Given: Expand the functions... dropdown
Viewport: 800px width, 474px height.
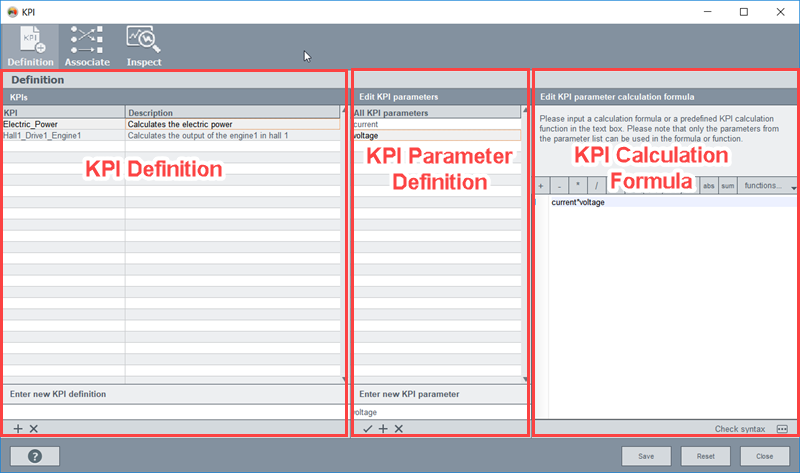Looking at the screenshot, I should pyautogui.click(x=767, y=186).
